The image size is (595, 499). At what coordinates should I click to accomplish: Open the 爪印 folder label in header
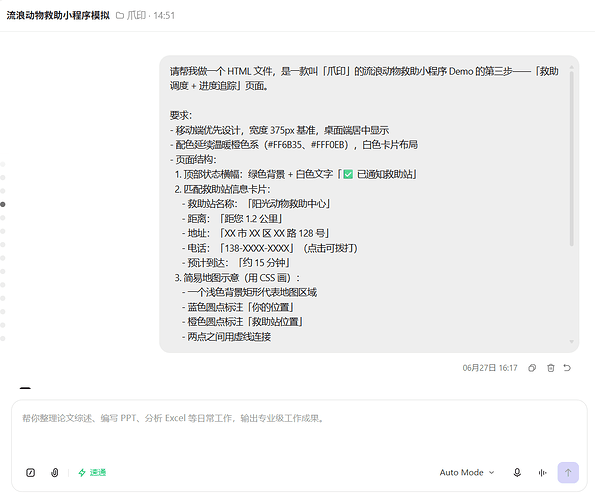click(131, 15)
